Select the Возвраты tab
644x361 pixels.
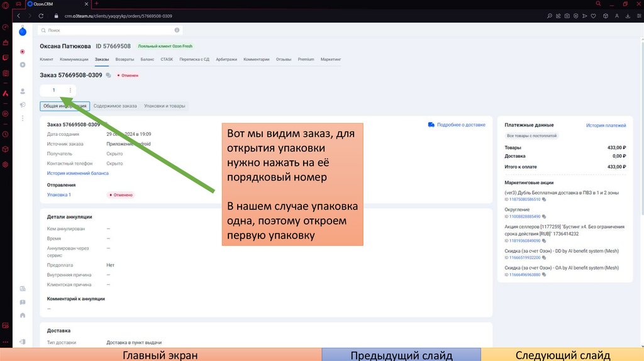(x=125, y=60)
